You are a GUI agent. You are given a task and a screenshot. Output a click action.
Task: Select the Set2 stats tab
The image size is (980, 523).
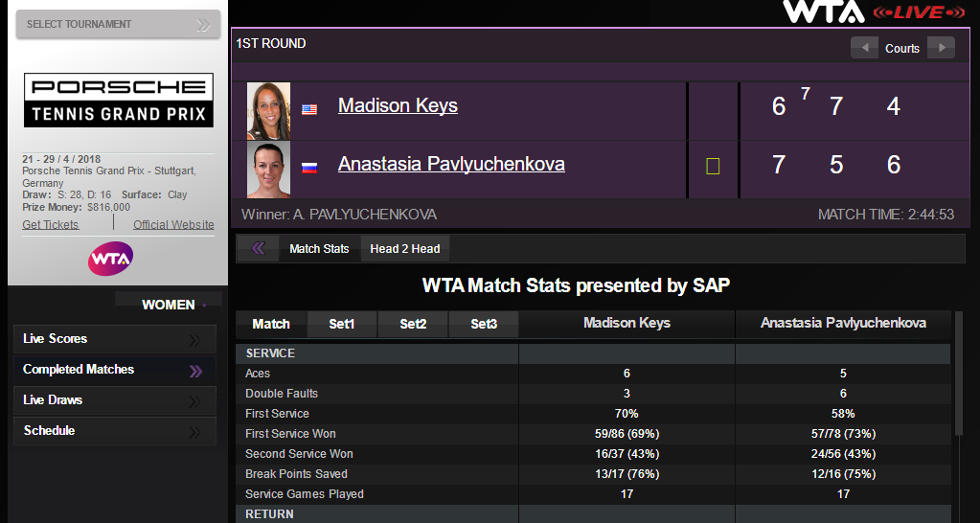pos(413,325)
